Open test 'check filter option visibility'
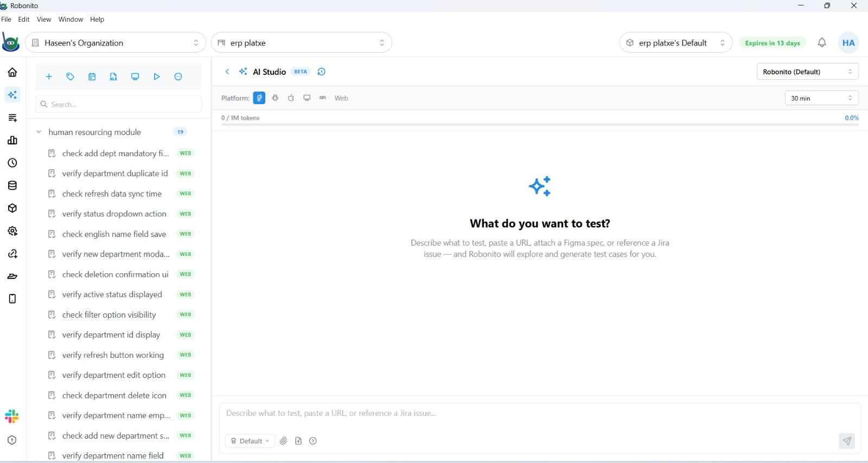This screenshot has height=463, width=868. pyautogui.click(x=109, y=314)
